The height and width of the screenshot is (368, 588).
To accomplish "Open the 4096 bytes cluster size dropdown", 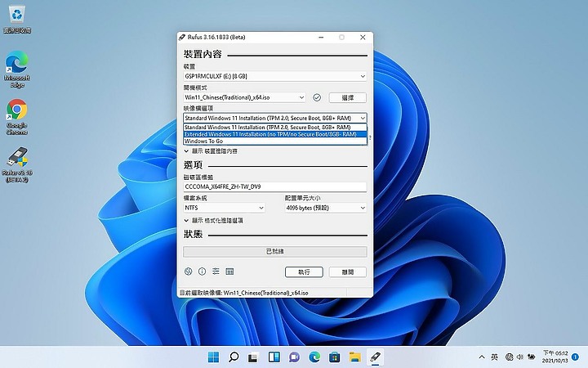I will [326, 208].
